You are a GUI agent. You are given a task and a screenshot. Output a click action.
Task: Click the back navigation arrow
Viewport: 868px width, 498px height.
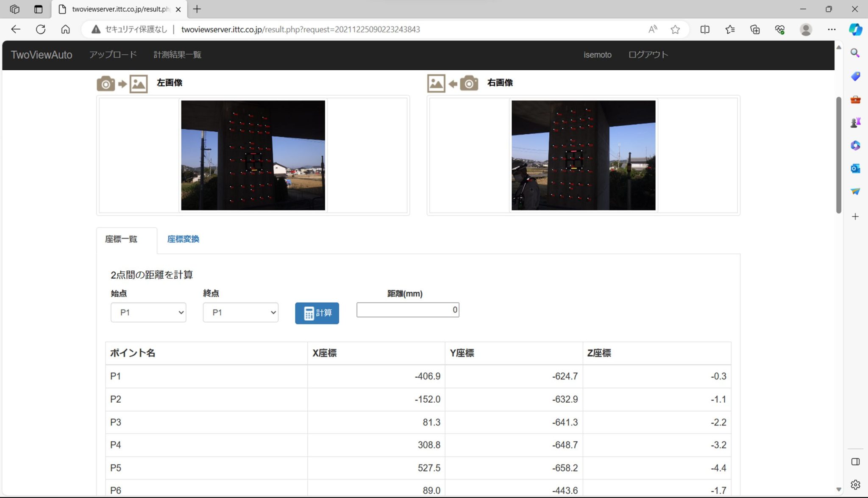point(16,29)
